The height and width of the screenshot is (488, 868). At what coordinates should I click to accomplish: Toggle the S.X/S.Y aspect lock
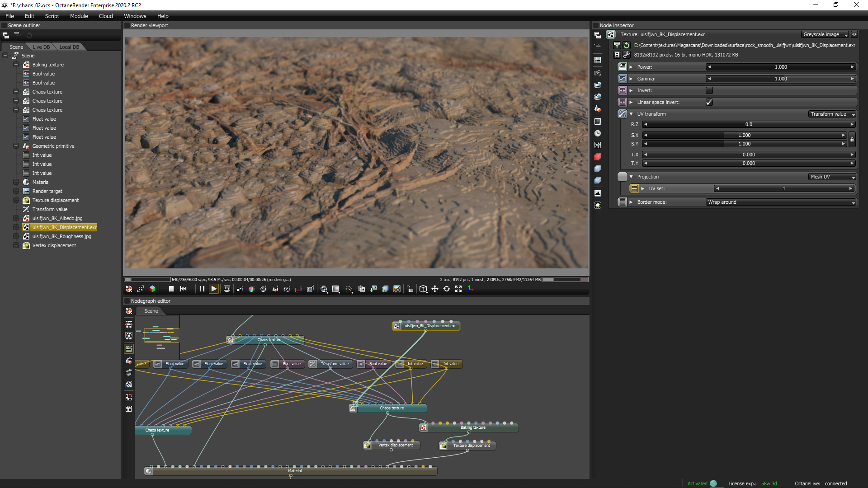coord(852,140)
